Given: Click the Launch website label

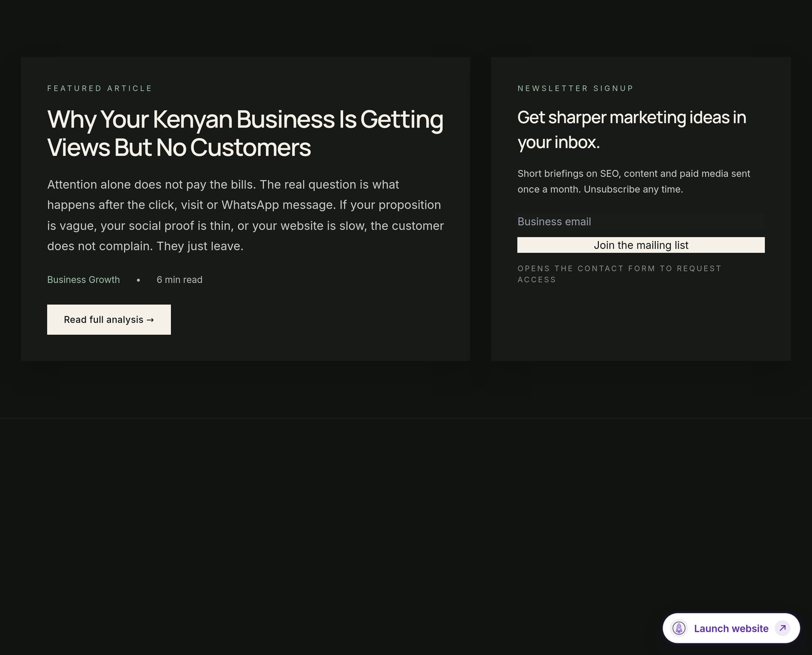Looking at the screenshot, I should [731, 629].
